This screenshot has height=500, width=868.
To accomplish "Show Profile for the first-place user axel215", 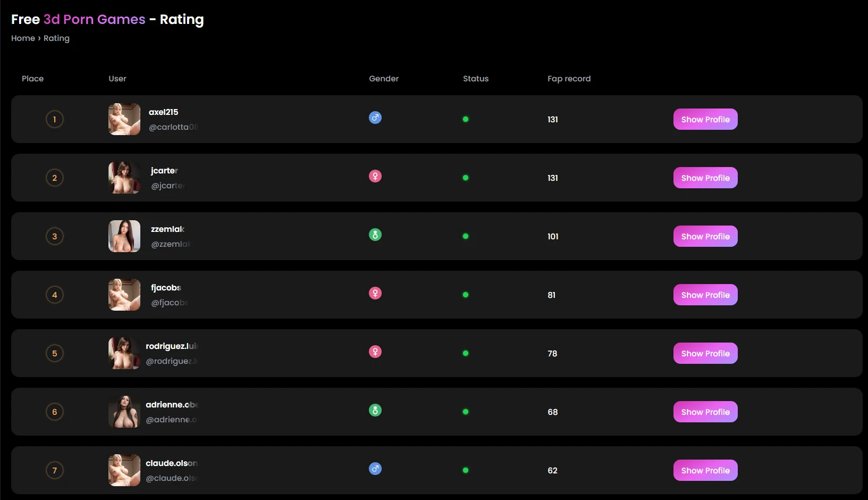I will click(x=705, y=119).
